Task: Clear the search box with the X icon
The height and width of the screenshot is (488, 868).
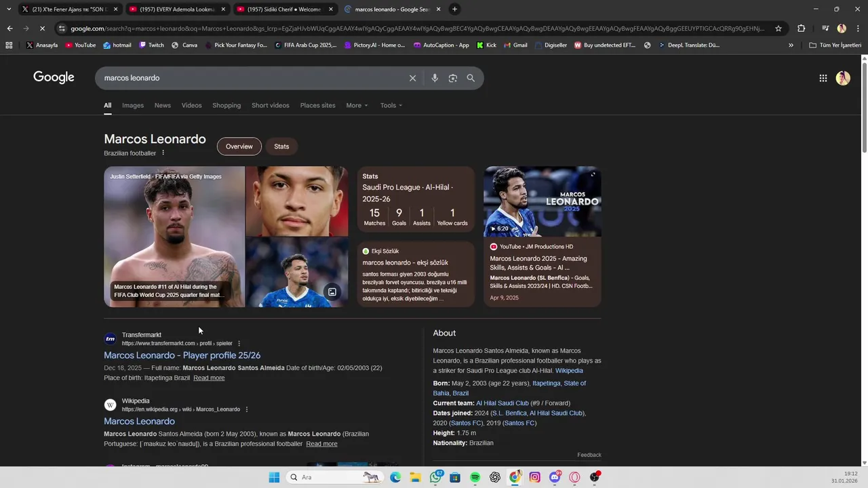Action: 412,78
